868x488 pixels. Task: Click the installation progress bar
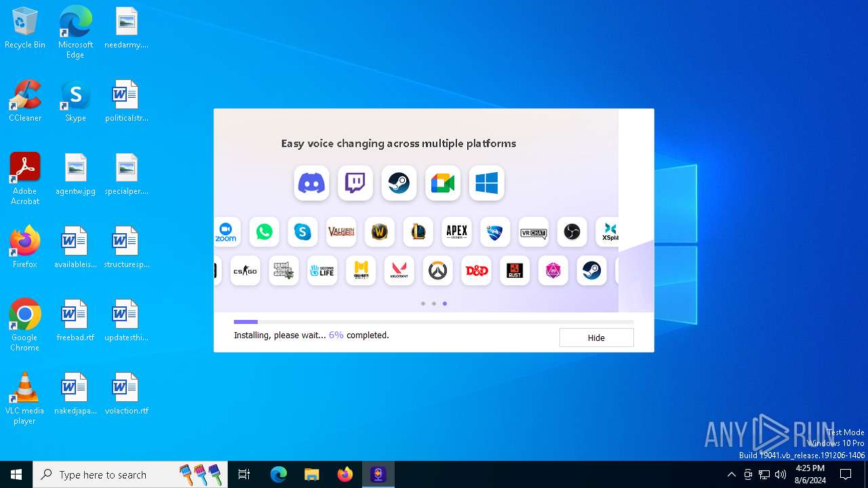[434, 322]
